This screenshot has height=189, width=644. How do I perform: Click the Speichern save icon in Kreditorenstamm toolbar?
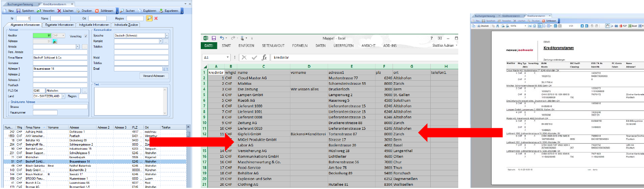(x=19, y=11)
